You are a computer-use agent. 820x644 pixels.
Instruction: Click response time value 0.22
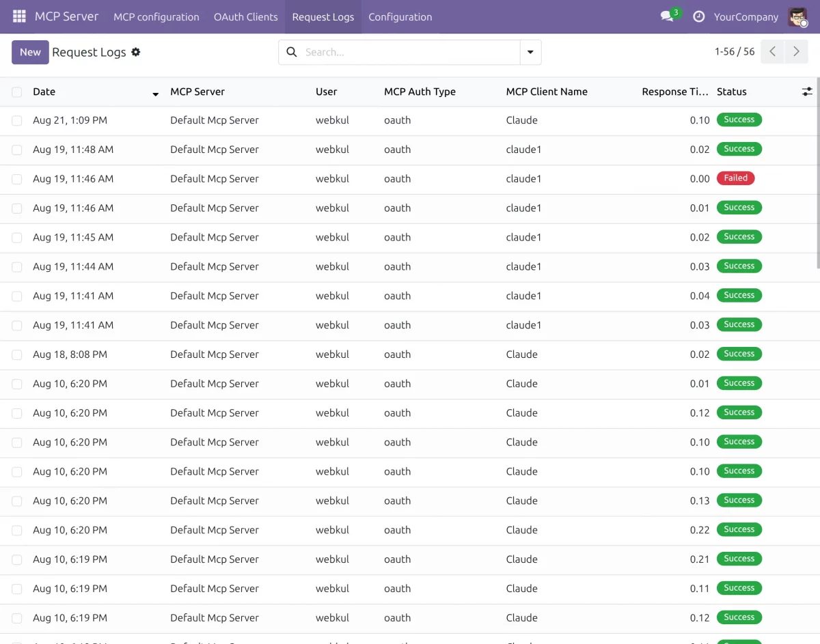[700, 530]
